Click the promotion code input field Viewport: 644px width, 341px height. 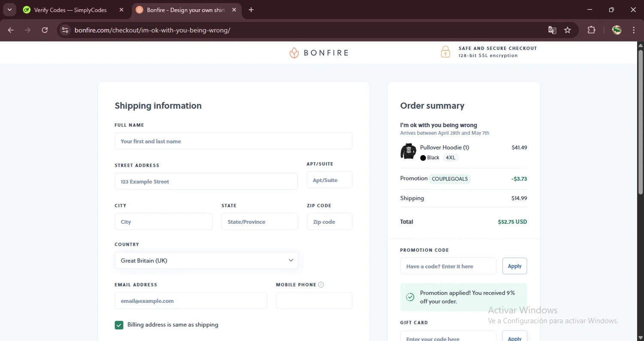[x=448, y=266]
